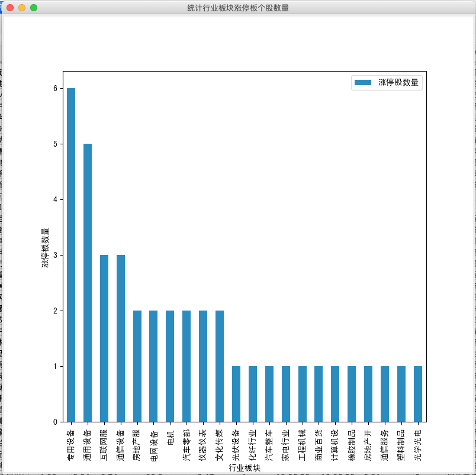This screenshot has height=475, width=476.
Task: Click the x-axis tick label 橡胶制品
Action: coord(352,445)
